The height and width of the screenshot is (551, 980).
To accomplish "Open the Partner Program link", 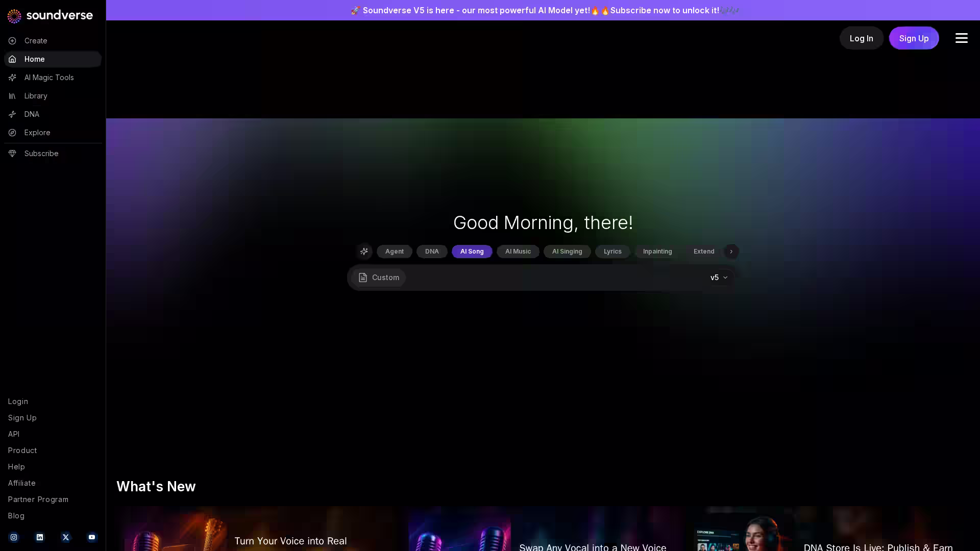I will point(38,499).
